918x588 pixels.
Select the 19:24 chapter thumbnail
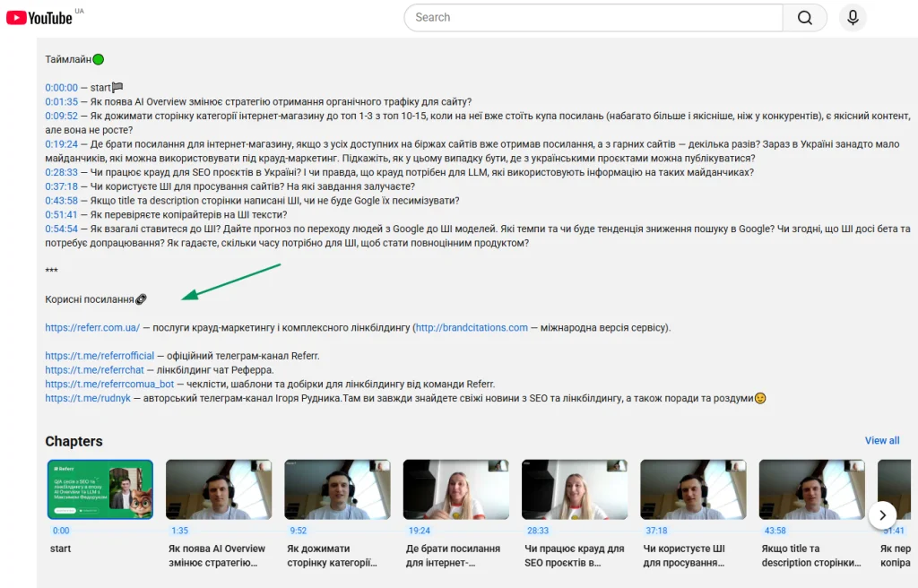click(x=455, y=489)
